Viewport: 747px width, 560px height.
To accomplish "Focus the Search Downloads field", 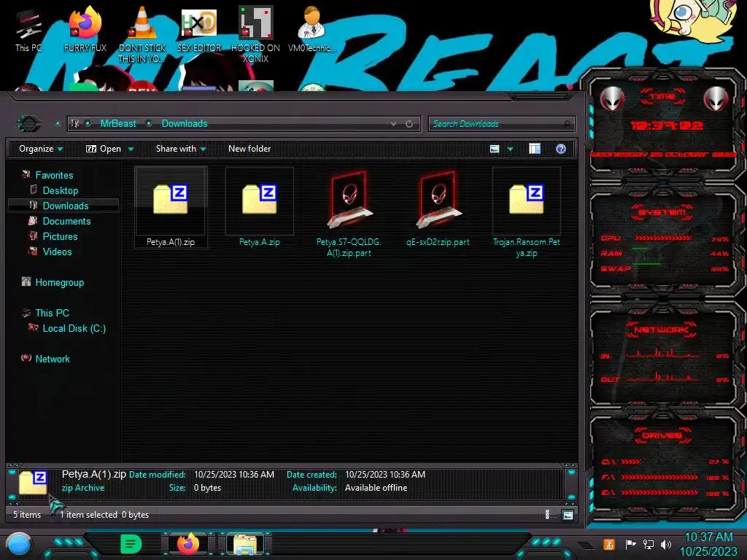I will coord(501,124).
